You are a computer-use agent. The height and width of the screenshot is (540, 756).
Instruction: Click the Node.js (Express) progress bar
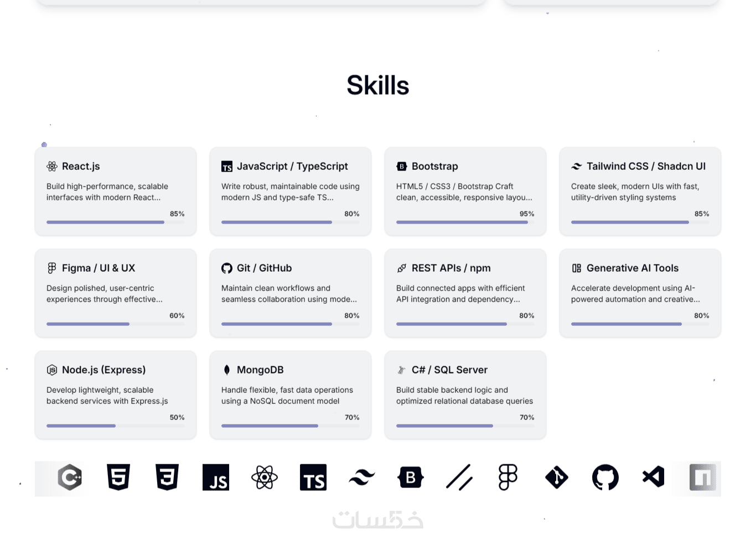116,426
